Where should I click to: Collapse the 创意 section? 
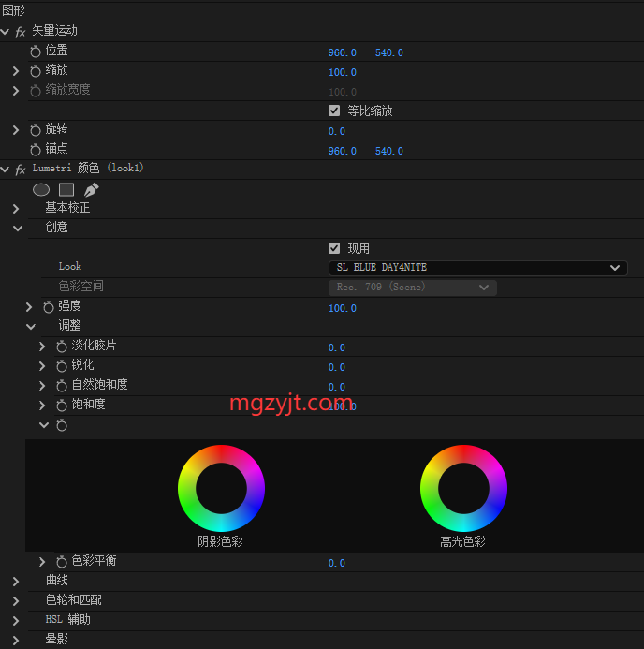point(18,229)
